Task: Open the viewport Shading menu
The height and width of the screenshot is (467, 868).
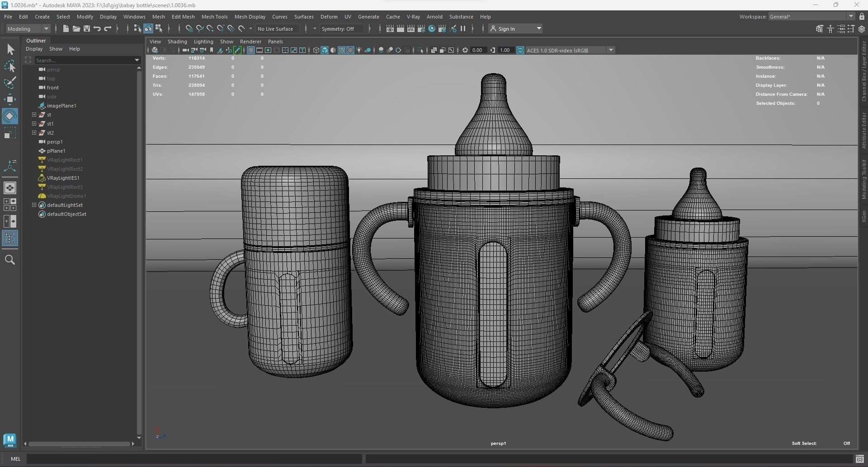Action: click(x=177, y=42)
